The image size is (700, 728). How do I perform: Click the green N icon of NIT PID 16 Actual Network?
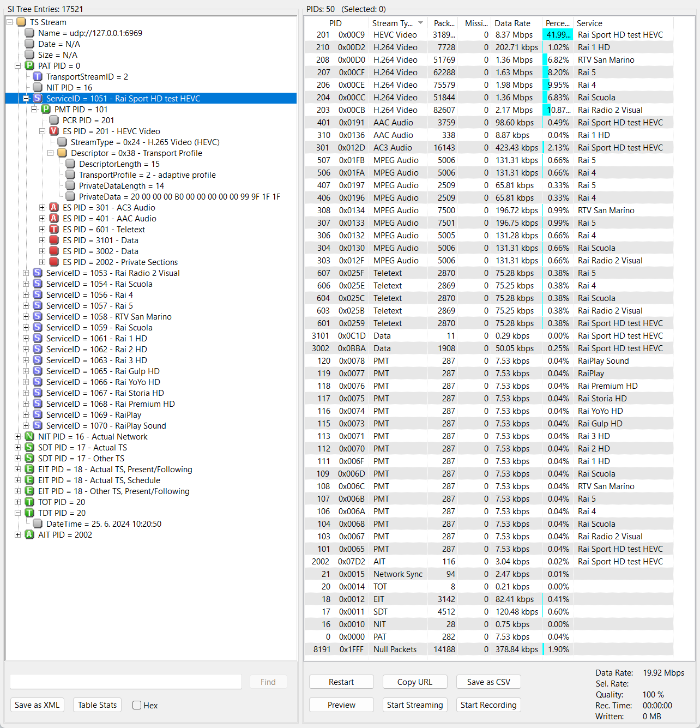click(29, 437)
